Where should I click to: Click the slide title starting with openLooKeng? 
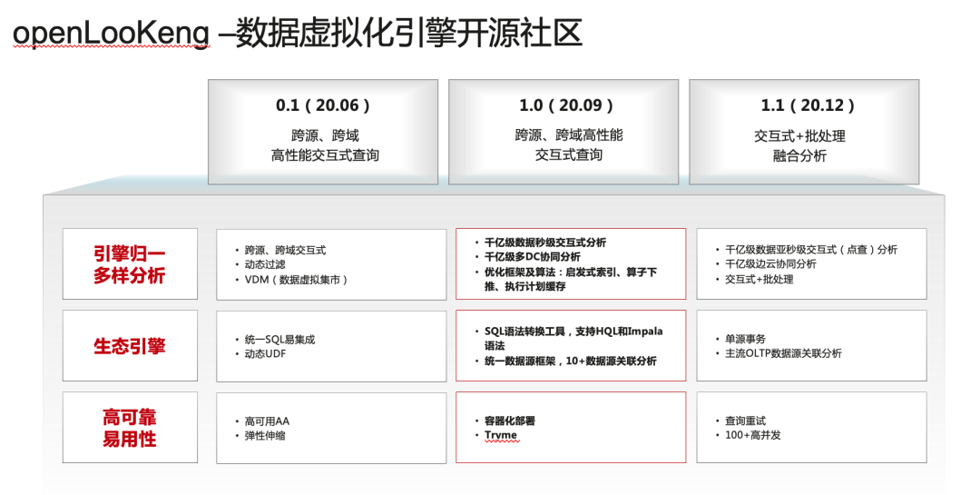pos(298,33)
